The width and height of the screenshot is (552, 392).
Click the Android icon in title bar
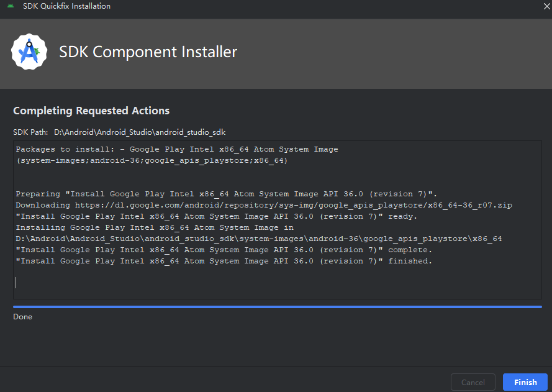pos(11,6)
